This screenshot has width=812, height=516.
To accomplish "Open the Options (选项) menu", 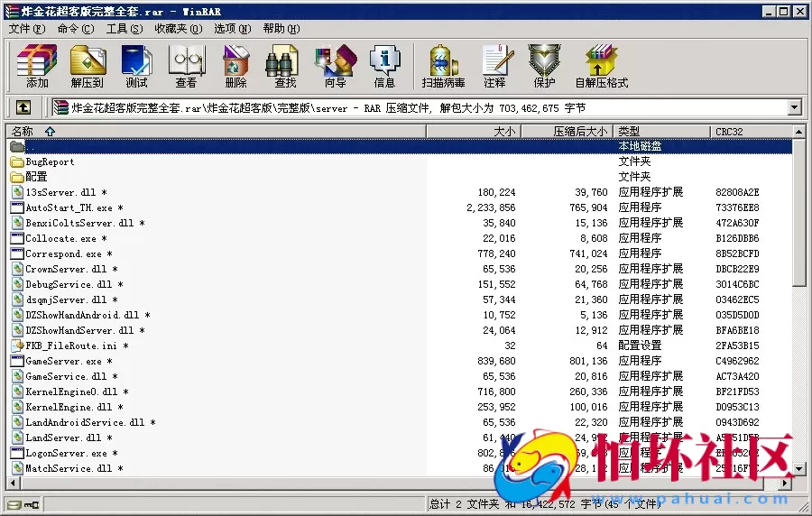I will [x=233, y=29].
